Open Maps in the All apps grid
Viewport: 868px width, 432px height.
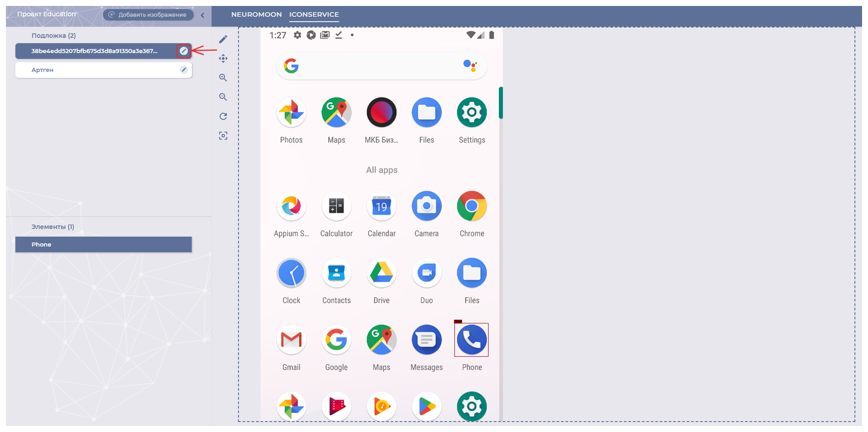click(x=382, y=340)
